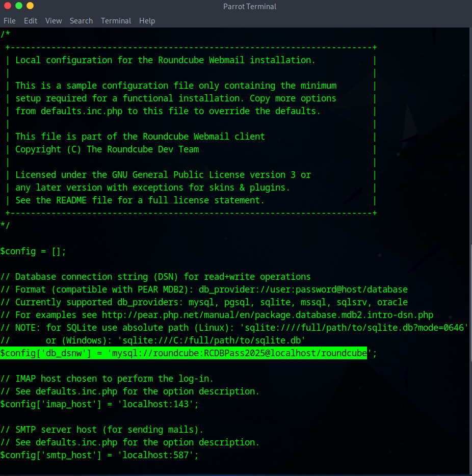472x476 pixels.
Task: Click the smtp_host 'localhost:587' line
Action: [x=99, y=455]
